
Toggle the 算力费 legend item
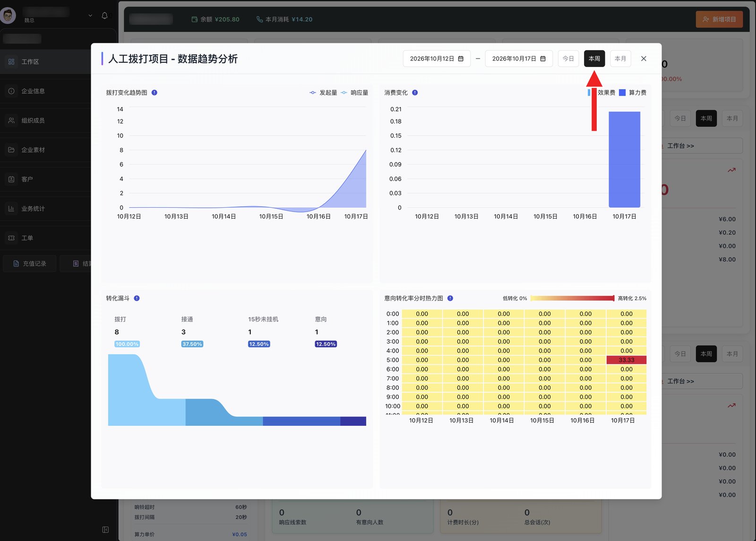[x=633, y=93]
